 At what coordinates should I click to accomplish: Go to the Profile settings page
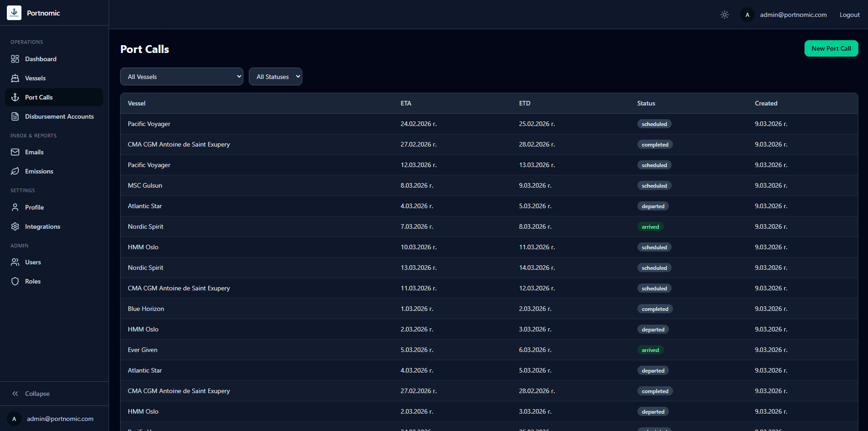click(x=34, y=207)
